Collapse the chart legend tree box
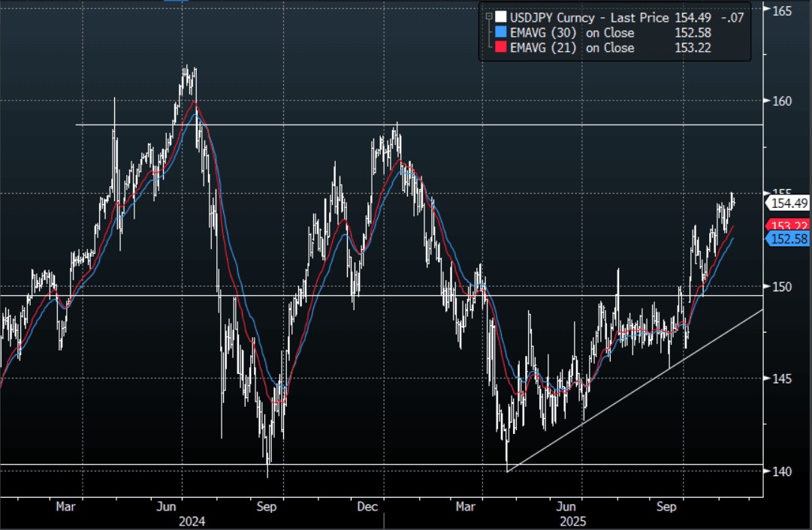This screenshot has width=812, height=530. click(489, 15)
